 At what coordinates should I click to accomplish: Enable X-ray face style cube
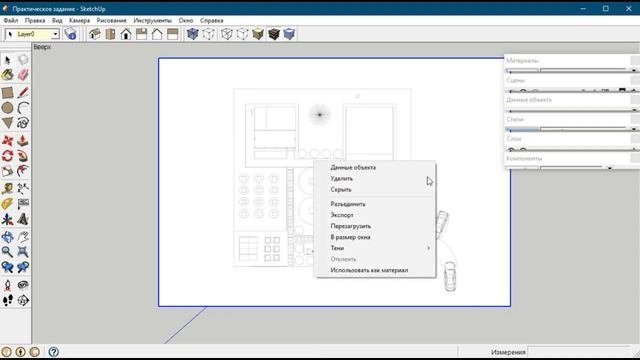tap(192, 34)
